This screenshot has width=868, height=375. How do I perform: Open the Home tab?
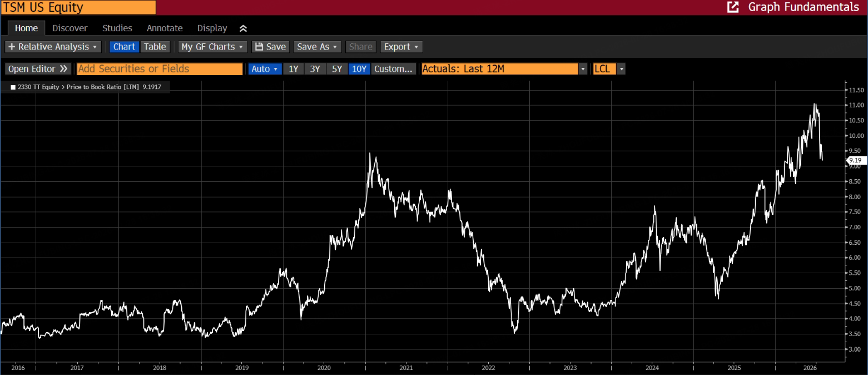[26, 28]
